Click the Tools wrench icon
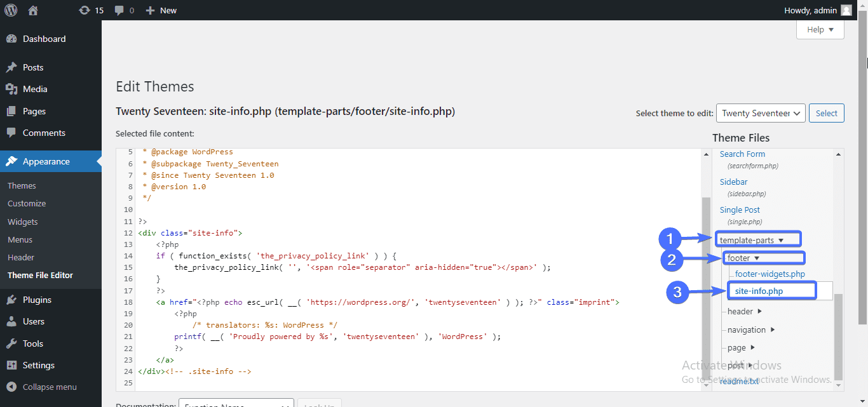The height and width of the screenshot is (407, 868). 11,344
